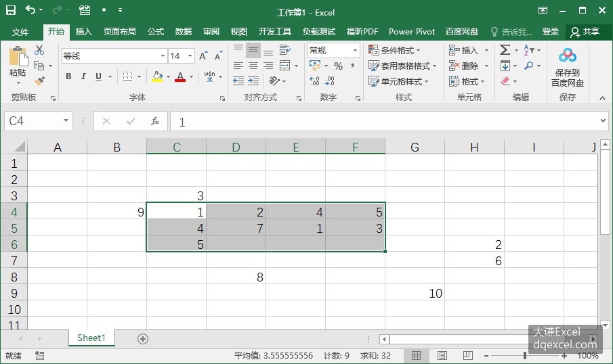Open the phonetic guide (wén) tool
The image size is (613, 364).
click(209, 76)
